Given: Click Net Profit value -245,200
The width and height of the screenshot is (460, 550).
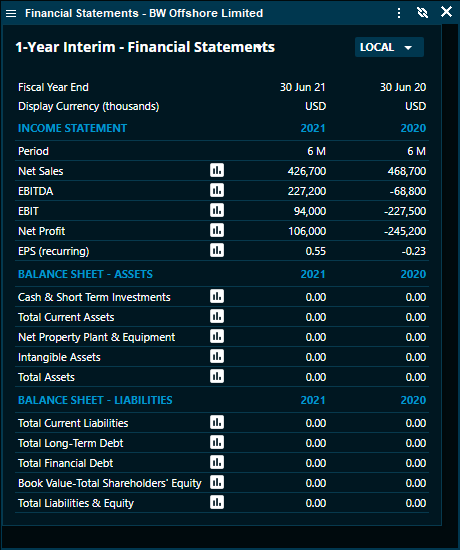Looking at the screenshot, I should coord(405,231).
